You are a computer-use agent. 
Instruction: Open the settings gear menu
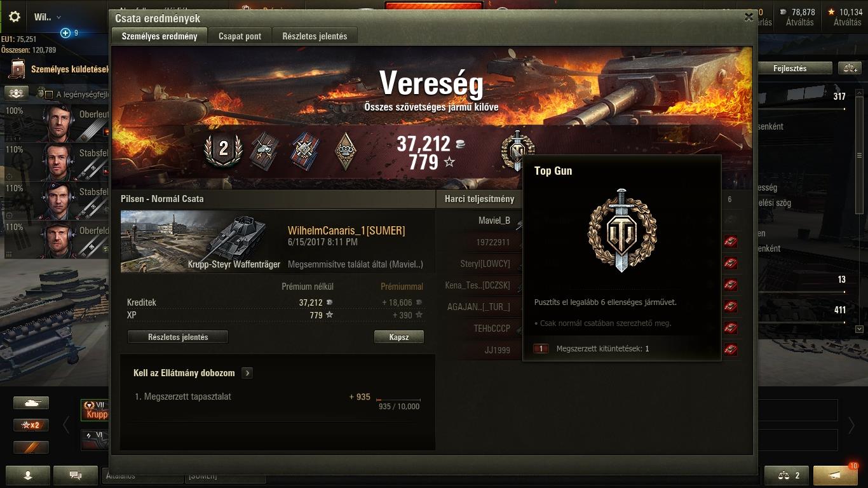point(15,17)
